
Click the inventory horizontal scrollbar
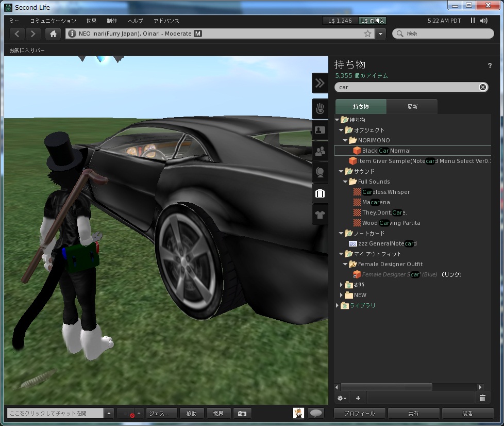point(387,387)
